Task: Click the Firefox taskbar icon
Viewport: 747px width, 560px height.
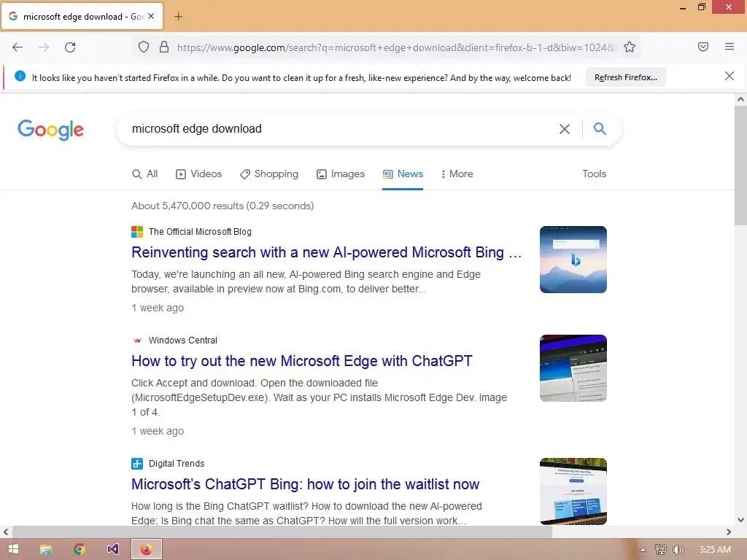Action: 146,550
